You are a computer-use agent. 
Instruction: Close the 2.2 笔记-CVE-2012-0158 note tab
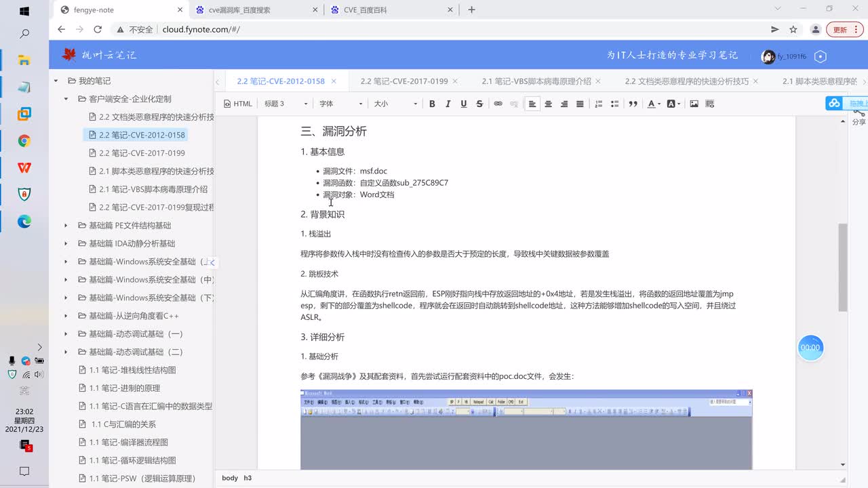(x=334, y=81)
